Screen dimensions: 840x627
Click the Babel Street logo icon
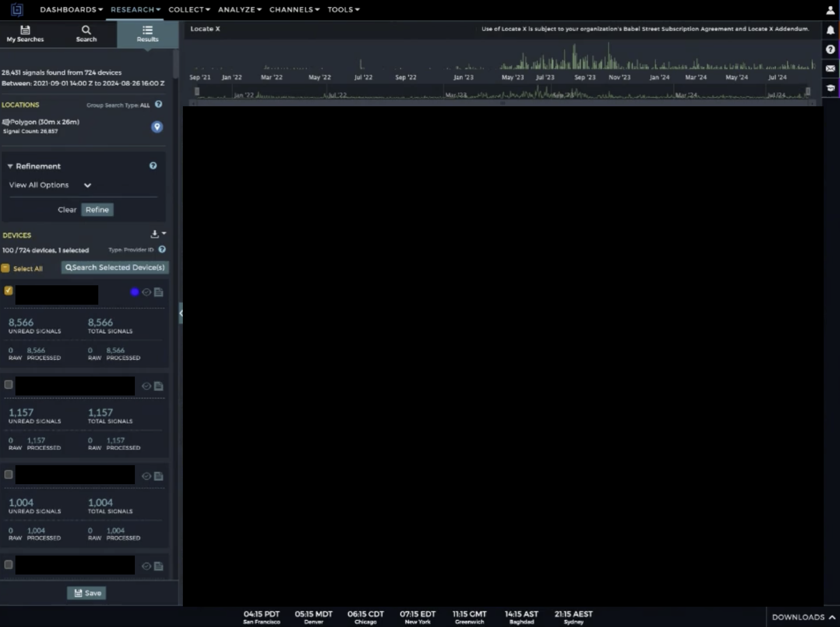pyautogui.click(x=17, y=10)
